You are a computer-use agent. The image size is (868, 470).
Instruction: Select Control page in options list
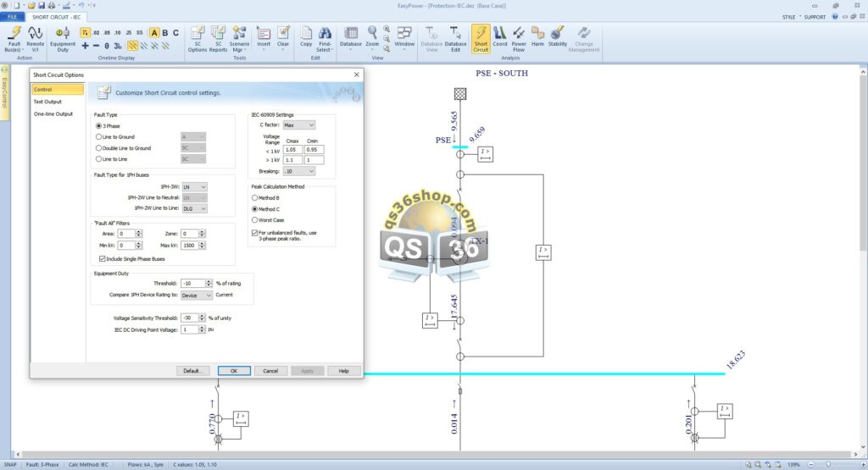tap(58, 89)
